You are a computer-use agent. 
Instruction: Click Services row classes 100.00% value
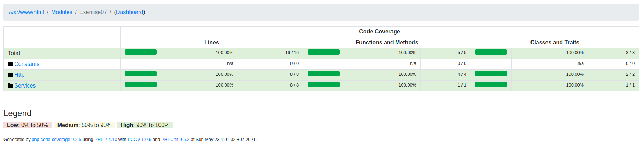[575, 85]
